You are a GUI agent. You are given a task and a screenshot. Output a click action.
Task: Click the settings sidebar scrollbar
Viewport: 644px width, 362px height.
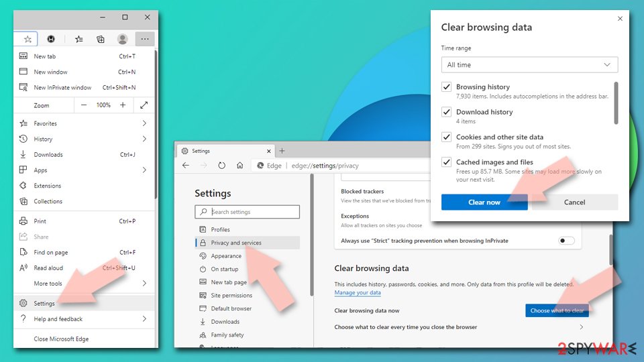pos(312,235)
